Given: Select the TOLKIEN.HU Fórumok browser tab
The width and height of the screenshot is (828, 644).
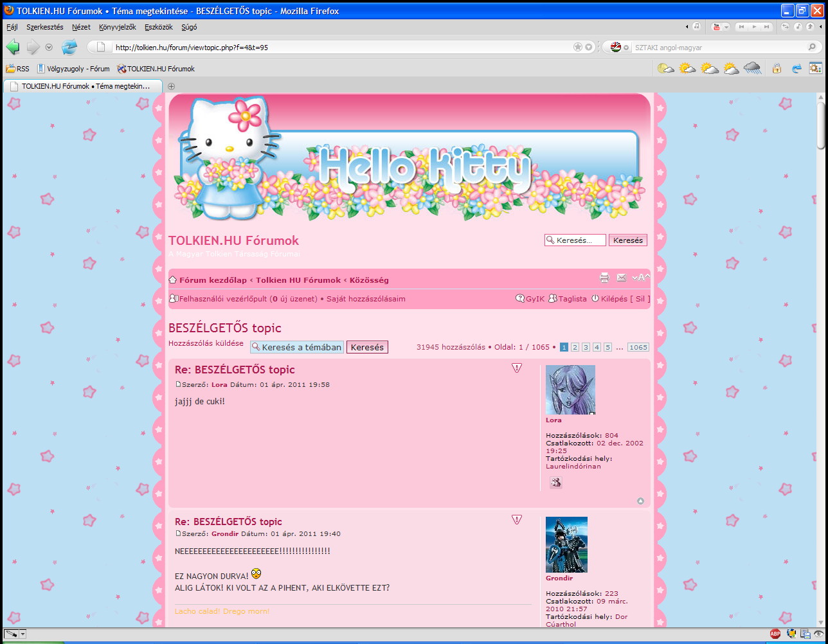Looking at the screenshot, I should click(x=82, y=85).
